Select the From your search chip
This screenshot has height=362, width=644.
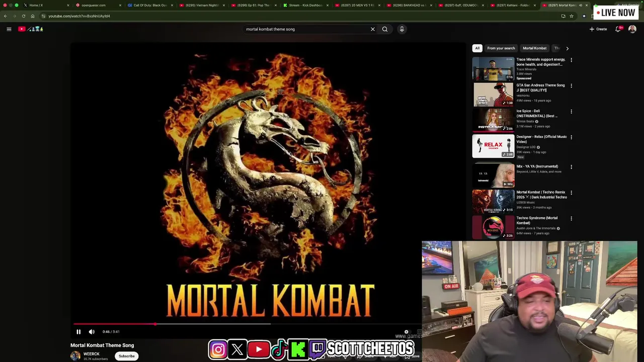(501, 48)
